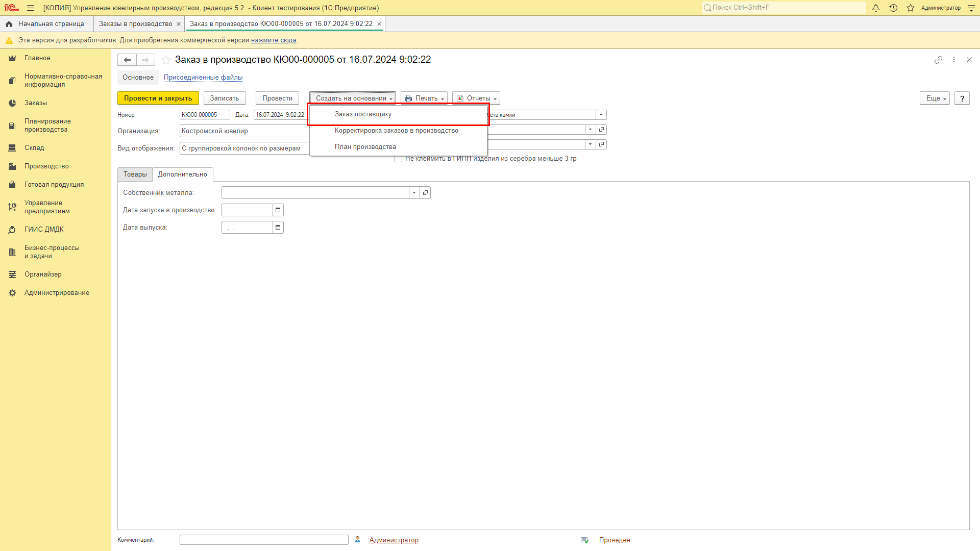Close the document form X
The width and height of the screenshot is (980, 551).
point(969,60)
